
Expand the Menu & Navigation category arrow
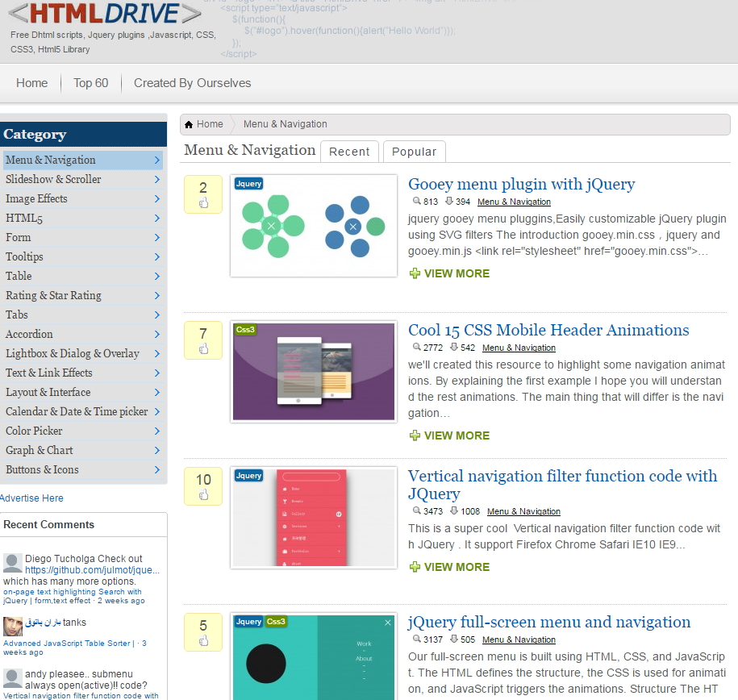(157, 160)
